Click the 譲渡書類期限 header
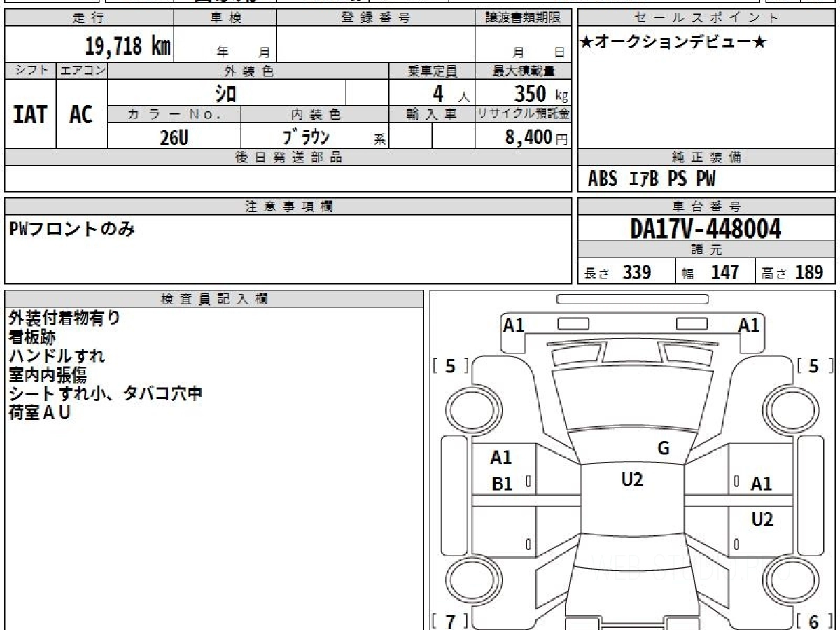The width and height of the screenshot is (840, 630). click(x=524, y=17)
